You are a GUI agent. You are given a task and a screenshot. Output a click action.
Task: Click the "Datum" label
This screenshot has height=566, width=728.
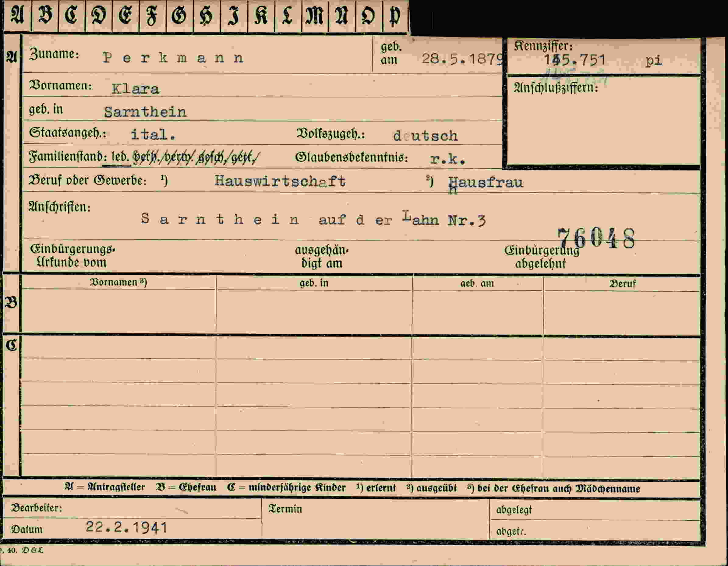(x=27, y=529)
